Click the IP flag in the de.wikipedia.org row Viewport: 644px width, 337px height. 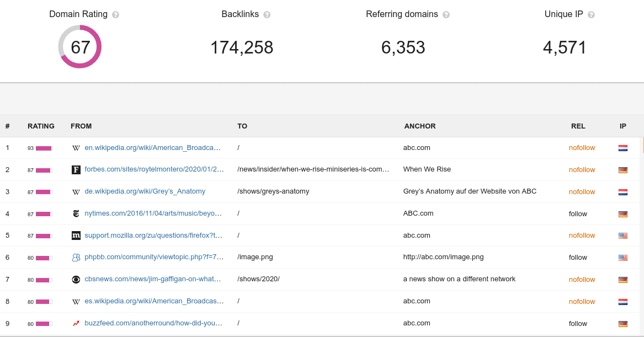coord(623,192)
